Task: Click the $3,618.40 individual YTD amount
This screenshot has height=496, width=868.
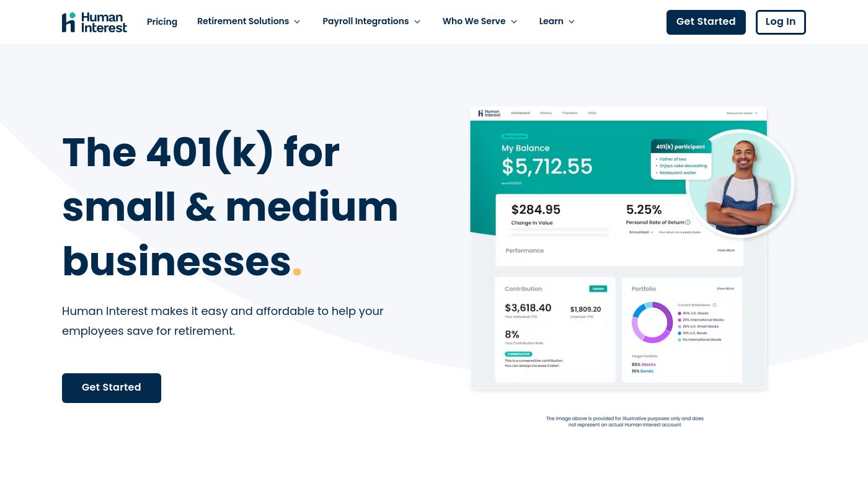Action: (528, 308)
